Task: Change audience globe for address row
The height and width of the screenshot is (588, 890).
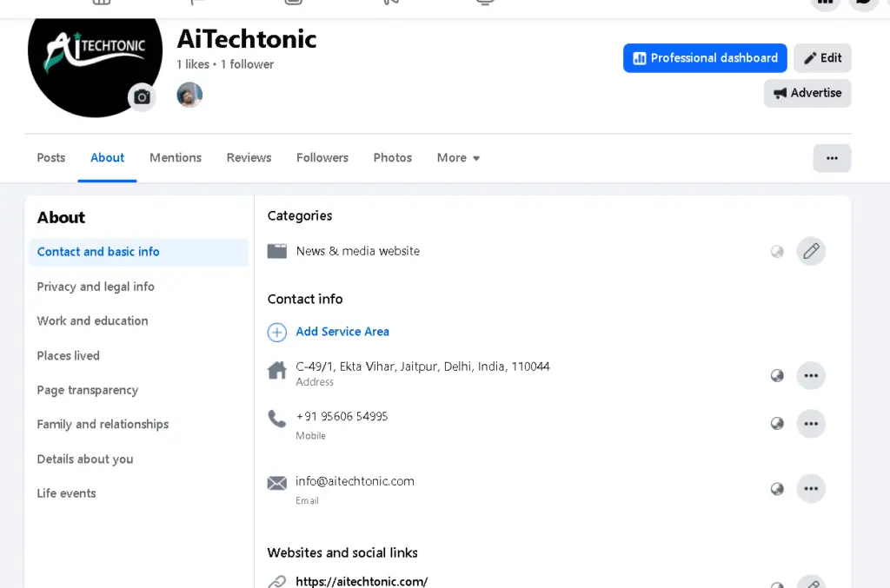Action: click(777, 375)
